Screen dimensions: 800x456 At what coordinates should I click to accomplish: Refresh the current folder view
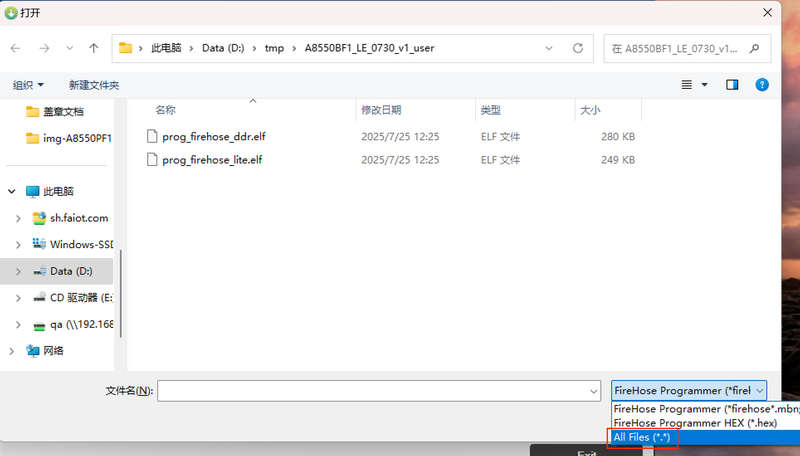click(x=578, y=48)
